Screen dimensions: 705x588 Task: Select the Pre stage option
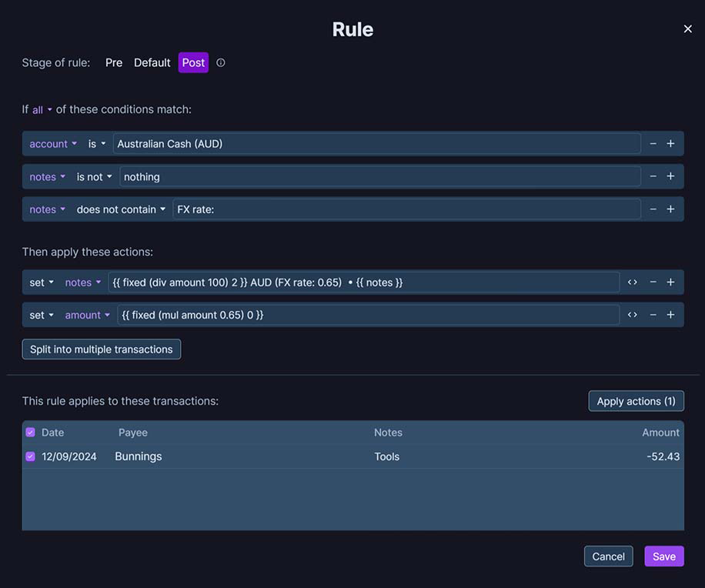pos(114,63)
